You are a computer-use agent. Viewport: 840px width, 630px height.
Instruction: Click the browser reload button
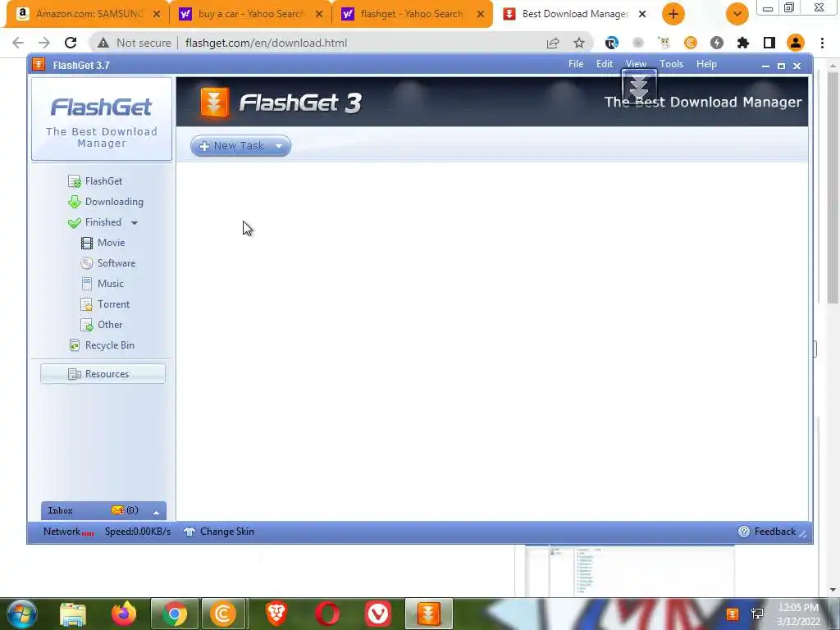(x=71, y=43)
